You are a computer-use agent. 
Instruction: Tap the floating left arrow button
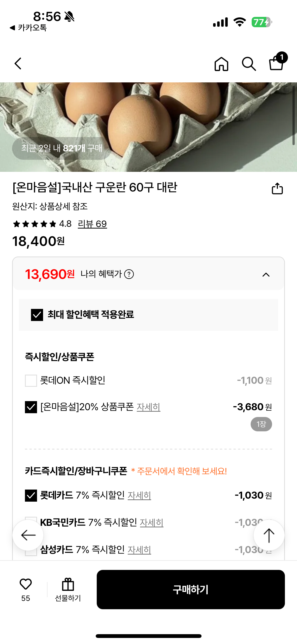tap(28, 535)
